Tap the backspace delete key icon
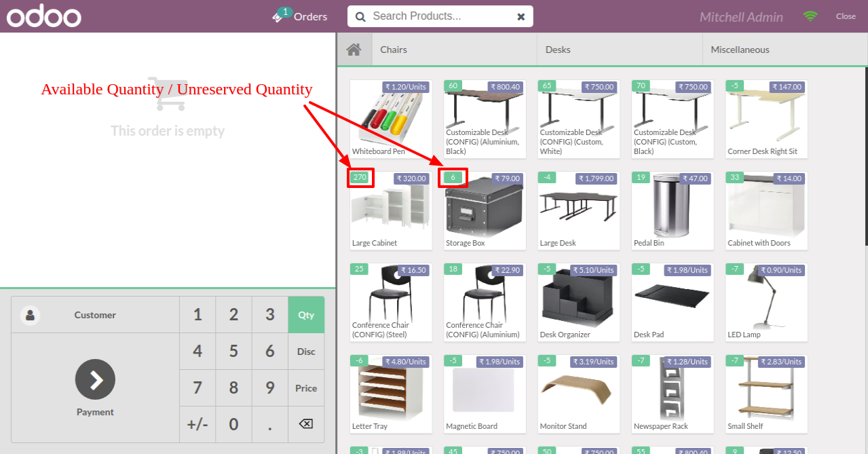This screenshot has height=454, width=868. tap(306, 424)
